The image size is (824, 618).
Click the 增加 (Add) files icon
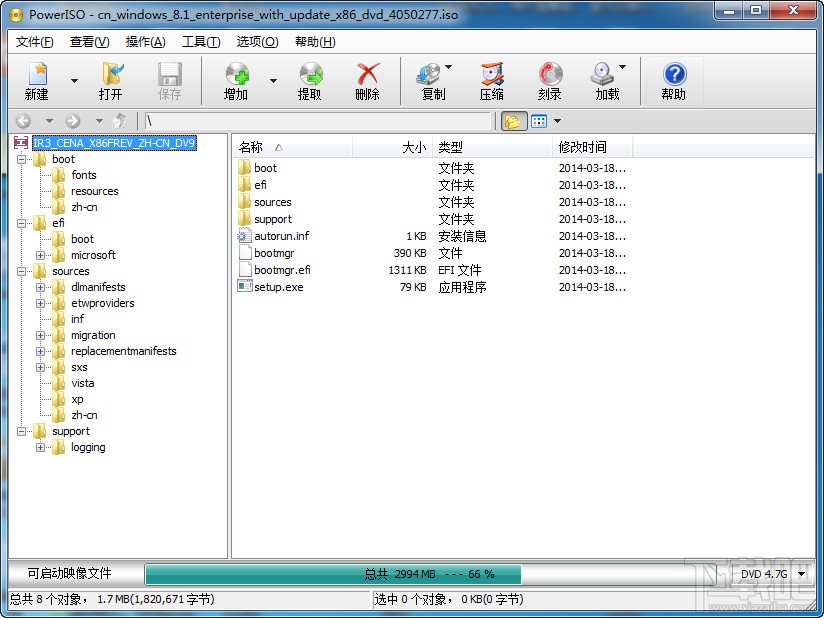tap(236, 80)
